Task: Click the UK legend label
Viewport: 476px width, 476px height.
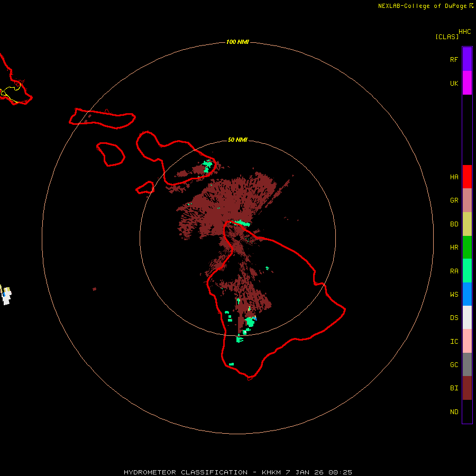Action: point(454,83)
